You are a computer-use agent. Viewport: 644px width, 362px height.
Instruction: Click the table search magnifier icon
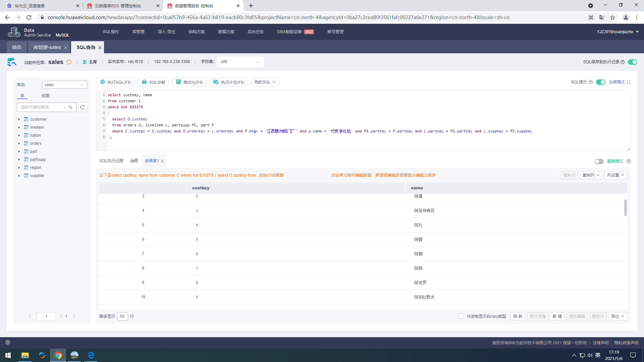click(70, 107)
